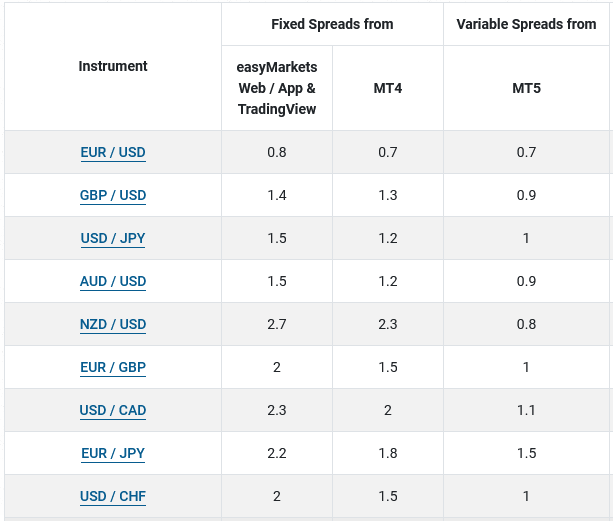
Task: Click the EUR / GBP instrument link
Action: (x=113, y=368)
